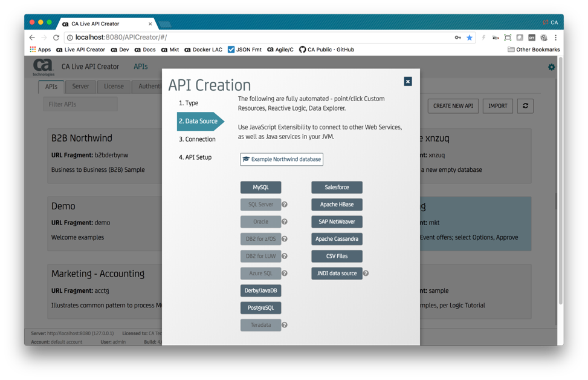Select the CSV Files data source
This screenshot has width=588, height=380.
(x=337, y=256)
